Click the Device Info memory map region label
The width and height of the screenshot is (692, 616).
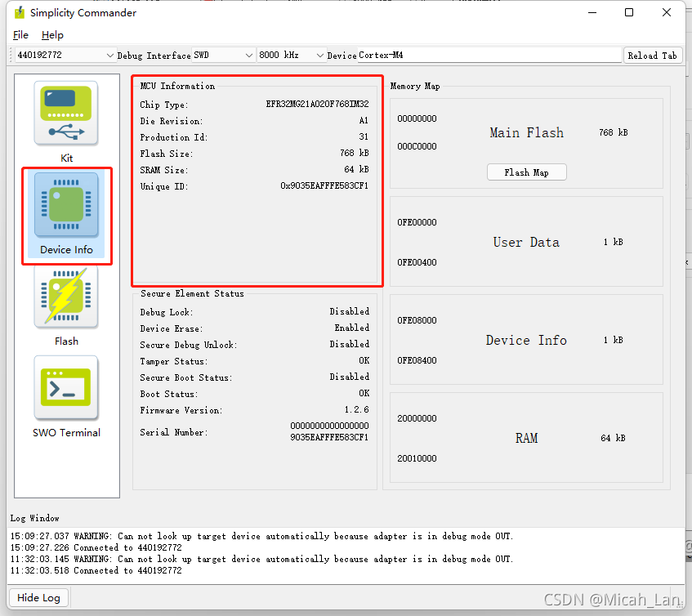(526, 340)
